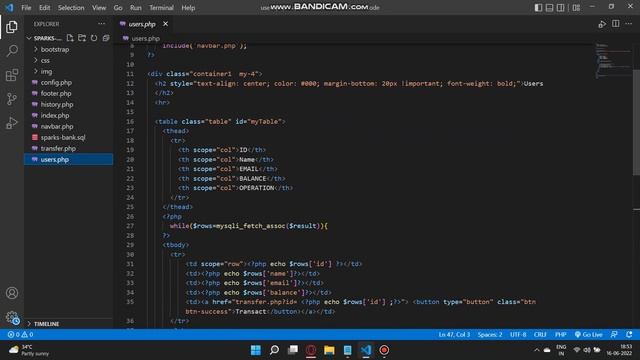
Task: Click the Bandicam recorder taskbar icon
Action: pyautogui.click(x=384, y=350)
